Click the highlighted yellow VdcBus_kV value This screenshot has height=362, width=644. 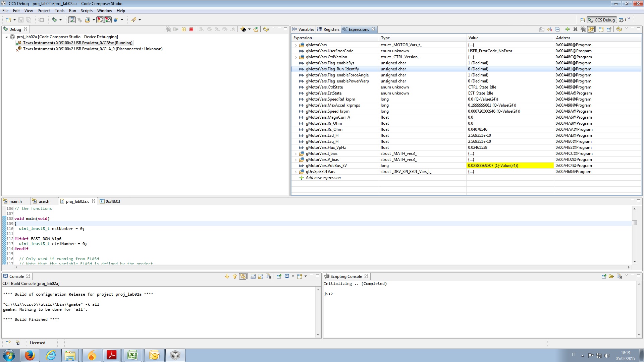[510, 166]
